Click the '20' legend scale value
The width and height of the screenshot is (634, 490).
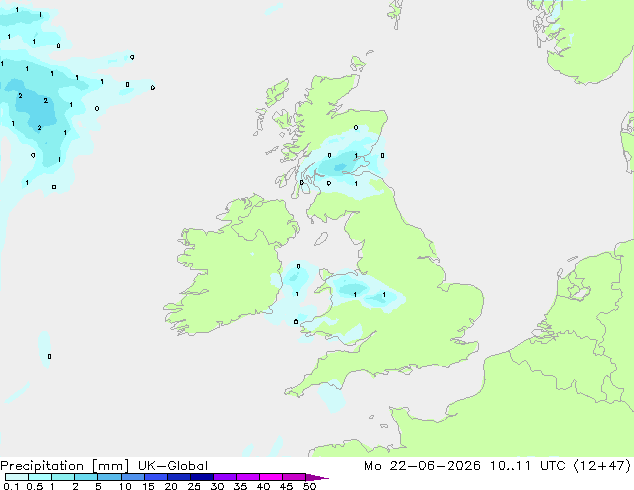coord(171,486)
